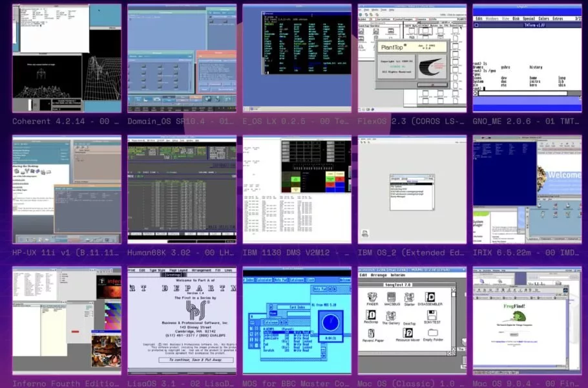Click the caption "Human68K 3.02 - 00 LH…"

coord(181,253)
